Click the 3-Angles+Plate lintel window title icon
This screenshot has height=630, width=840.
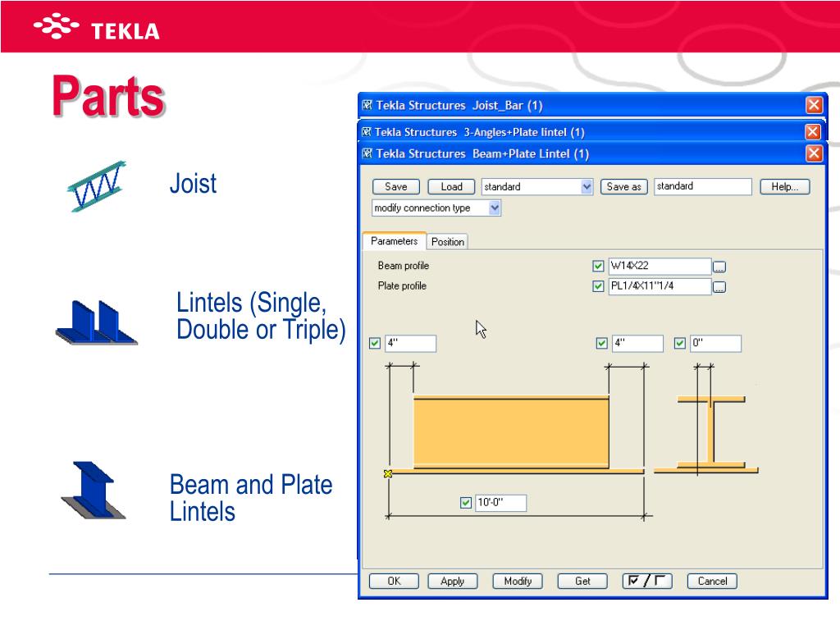pyautogui.click(x=367, y=132)
